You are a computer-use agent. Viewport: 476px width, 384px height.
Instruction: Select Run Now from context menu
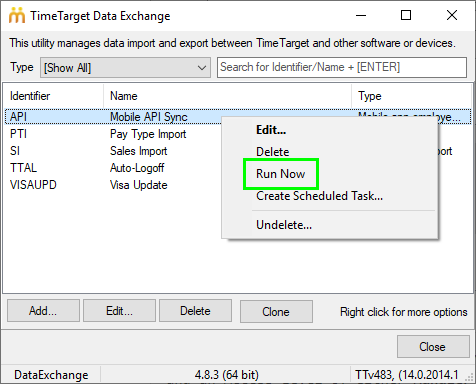coord(281,174)
